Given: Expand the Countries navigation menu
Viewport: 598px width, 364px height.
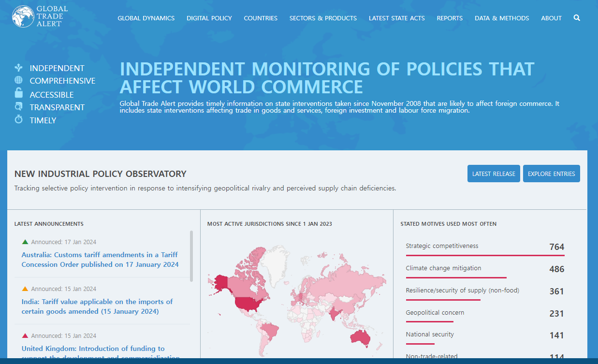Looking at the screenshot, I should pos(261,18).
